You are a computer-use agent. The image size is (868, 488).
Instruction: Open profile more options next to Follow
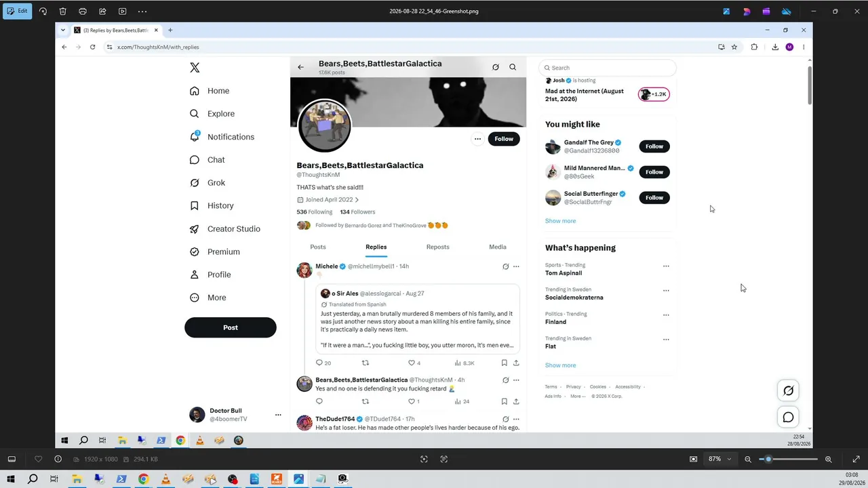click(477, 139)
